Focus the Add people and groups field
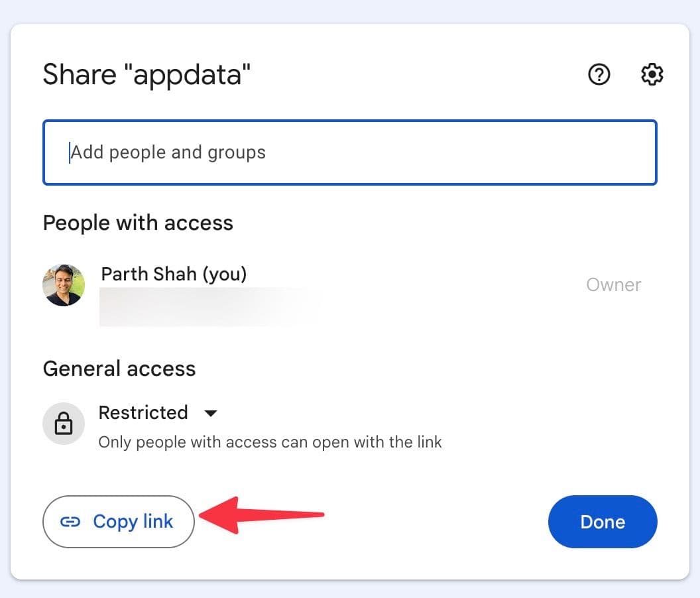 point(350,152)
